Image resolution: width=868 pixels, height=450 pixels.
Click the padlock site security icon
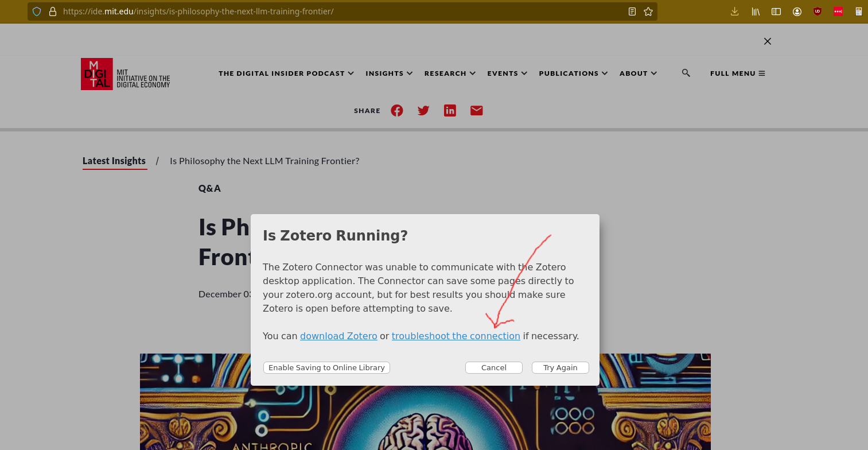click(52, 11)
